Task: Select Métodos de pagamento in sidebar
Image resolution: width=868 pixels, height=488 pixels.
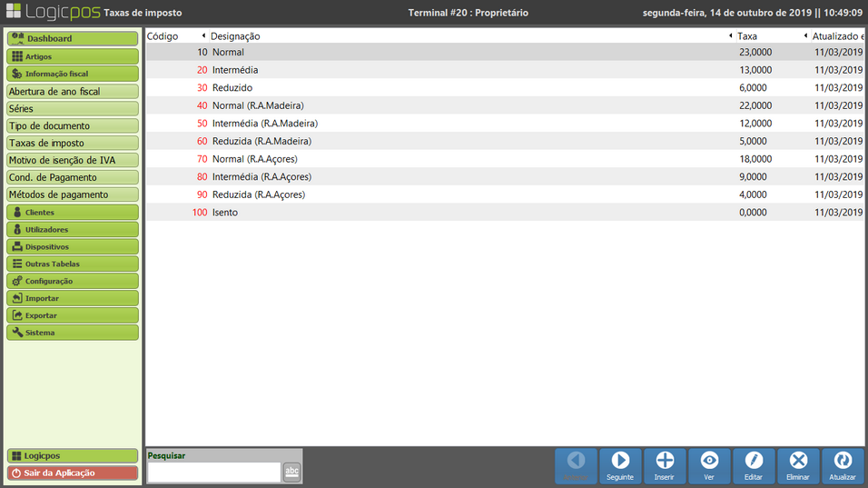Action: [73, 195]
